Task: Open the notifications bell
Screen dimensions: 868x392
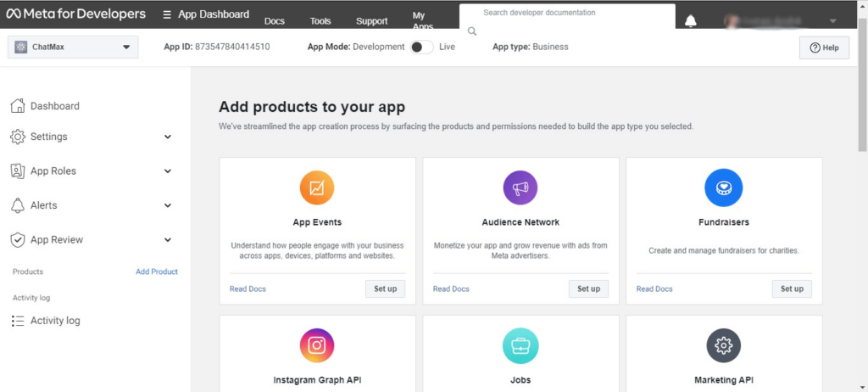Action: click(690, 21)
